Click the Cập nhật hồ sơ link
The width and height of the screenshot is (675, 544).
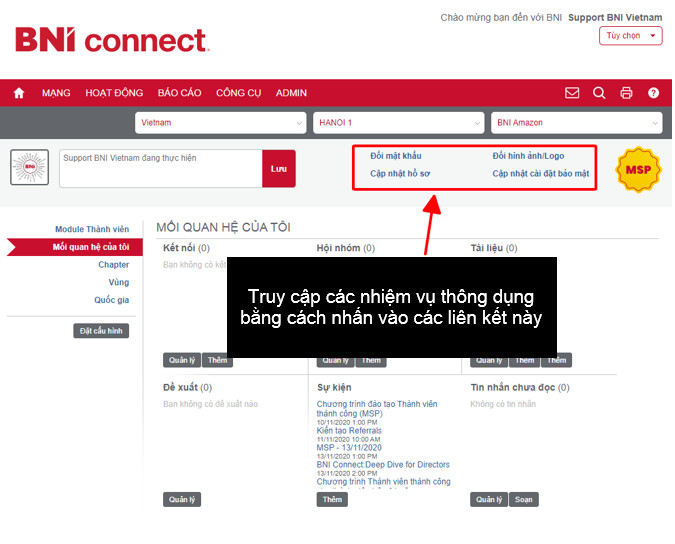pyautogui.click(x=400, y=173)
